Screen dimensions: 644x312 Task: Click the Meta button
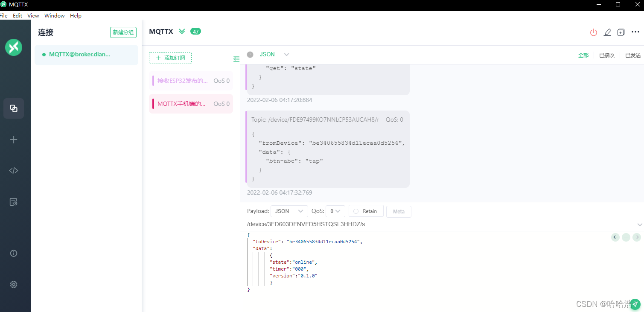coord(399,212)
